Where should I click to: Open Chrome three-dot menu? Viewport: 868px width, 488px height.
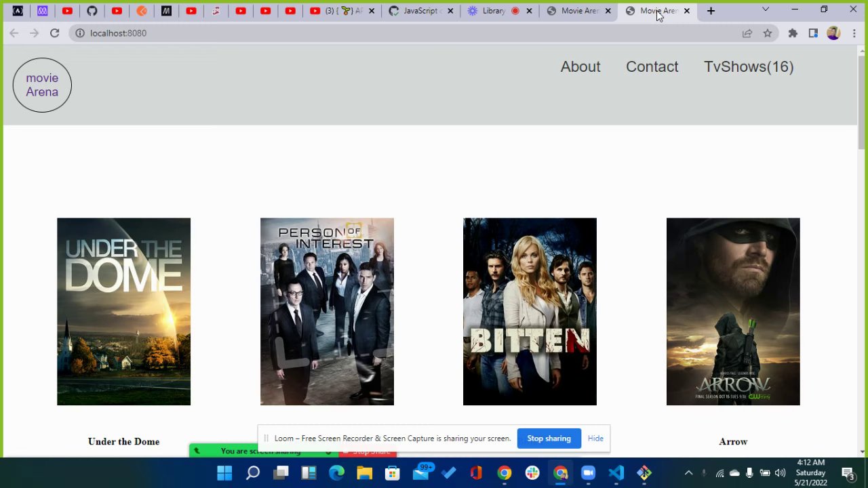[x=854, y=33]
